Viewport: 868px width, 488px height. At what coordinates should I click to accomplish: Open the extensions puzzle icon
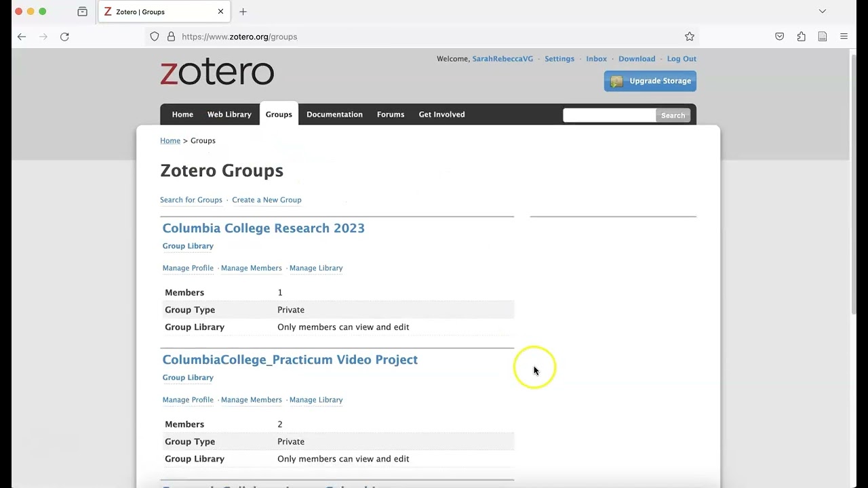(801, 37)
